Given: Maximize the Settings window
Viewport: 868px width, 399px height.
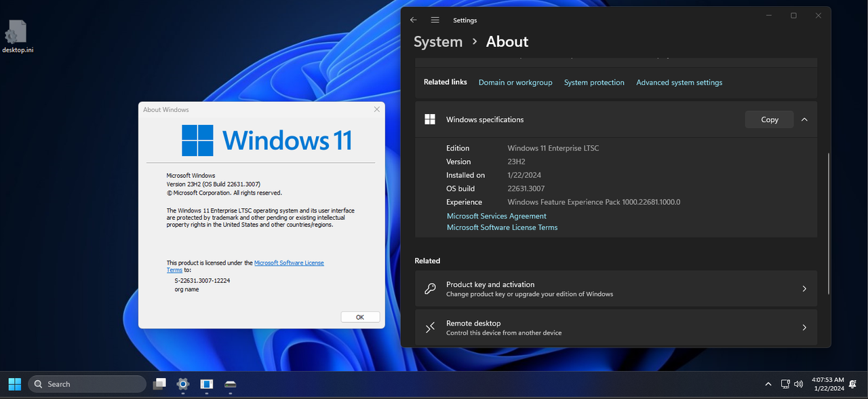Looking at the screenshot, I should [793, 16].
